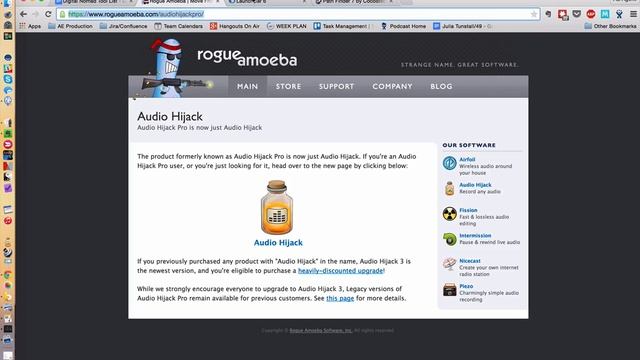Click the Nicecast satellite dish icon
Image resolution: width=640 pixels, height=360 pixels.
pos(449,264)
